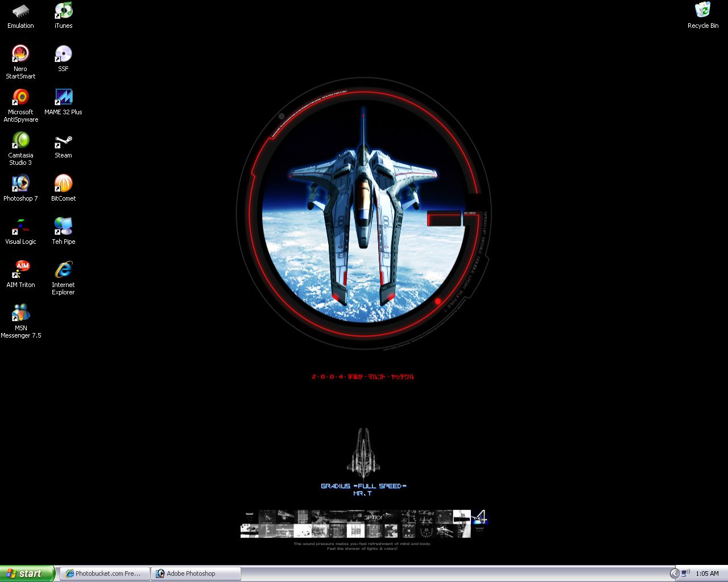Click the 1:05 AM clock

click(707, 573)
